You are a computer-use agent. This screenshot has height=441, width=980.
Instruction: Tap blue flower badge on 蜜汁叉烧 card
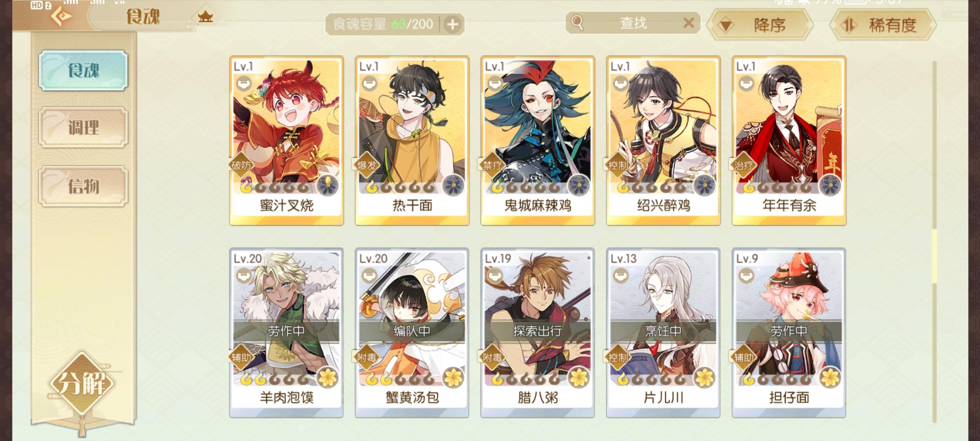click(x=327, y=186)
